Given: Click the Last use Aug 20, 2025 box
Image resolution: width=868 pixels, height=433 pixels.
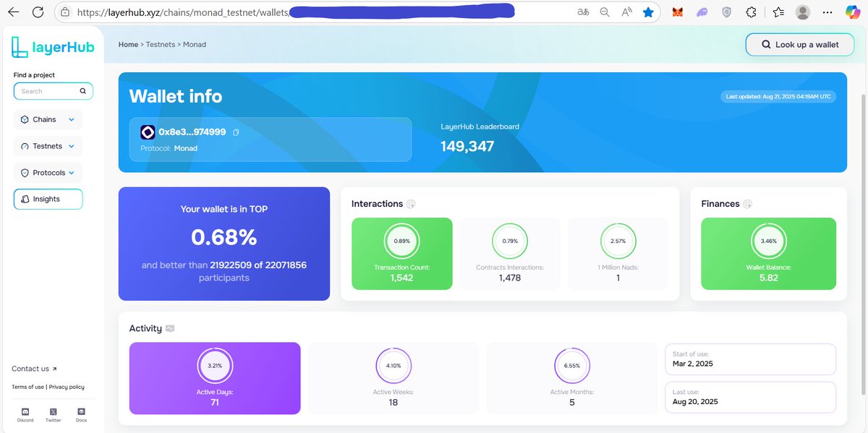Looking at the screenshot, I should (750, 397).
